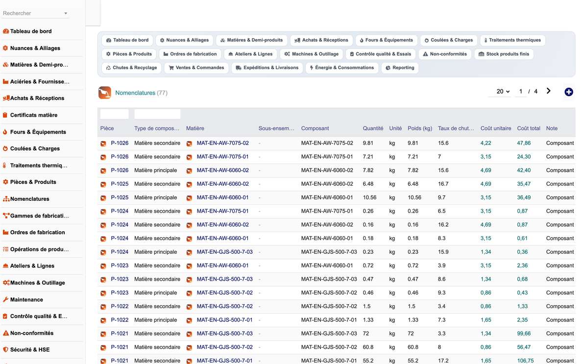The image size is (588, 364).
Task: Click Type de composant filter field
Action: [157, 114]
